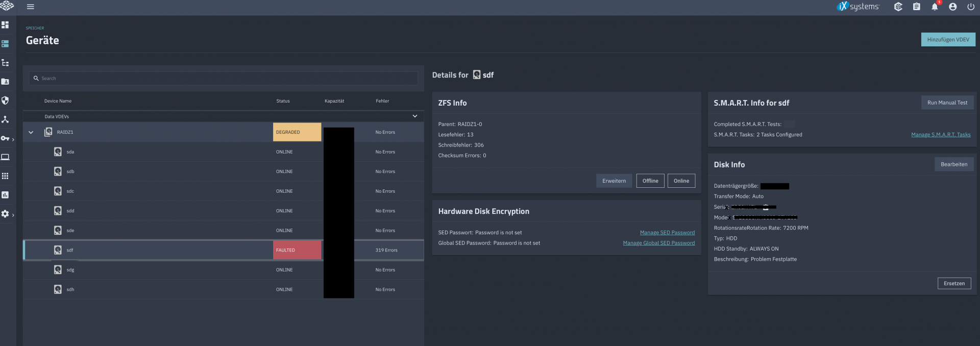Open Manage S.M.A.R.T. Tasks link

(941, 135)
